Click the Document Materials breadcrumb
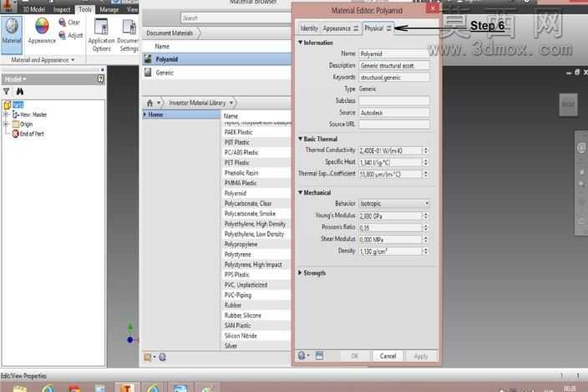The height and width of the screenshot is (392, 588). (x=170, y=33)
